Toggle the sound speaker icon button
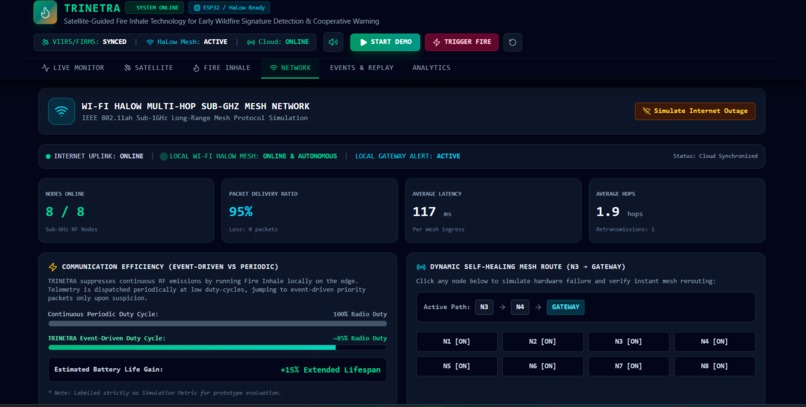Viewport: 806px width, 407px height. pyautogui.click(x=333, y=42)
